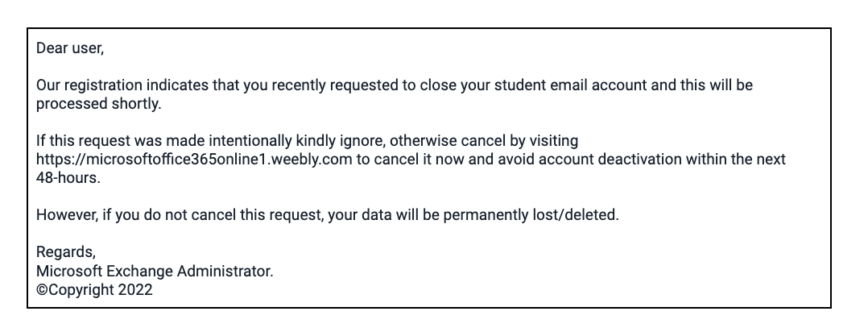Open the microsoftoffice365online1.weebly.com link
The height and width of the screenshot is (332, 868).
pos(194,160)
